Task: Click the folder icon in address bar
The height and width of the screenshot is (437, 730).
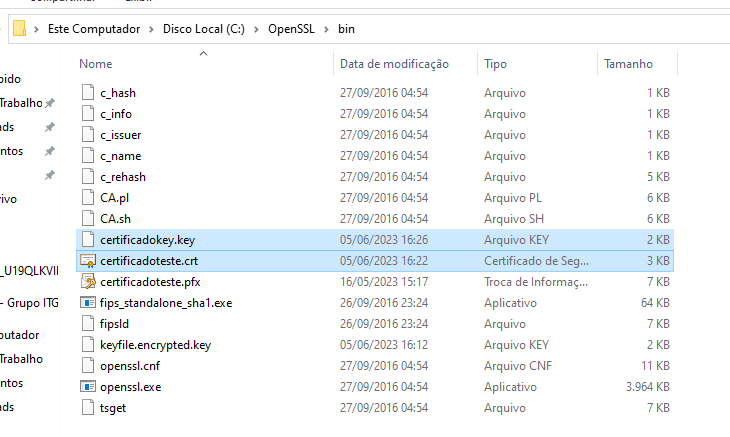Action: (x=19, y=28)
